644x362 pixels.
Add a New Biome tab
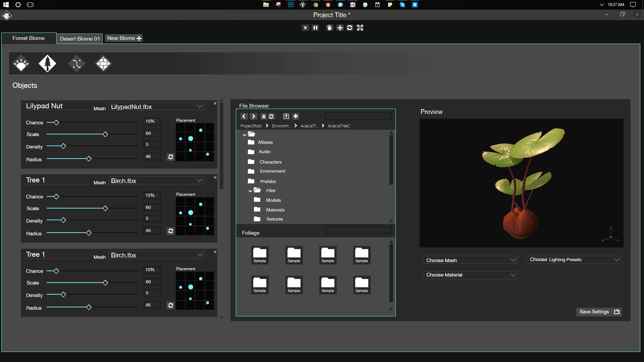click(124, 38)
